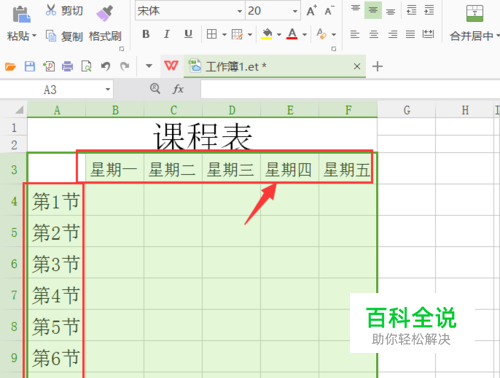Click the 星期三 cell
The height and width of the screenshot is (378, 500).
pos(231,170)
